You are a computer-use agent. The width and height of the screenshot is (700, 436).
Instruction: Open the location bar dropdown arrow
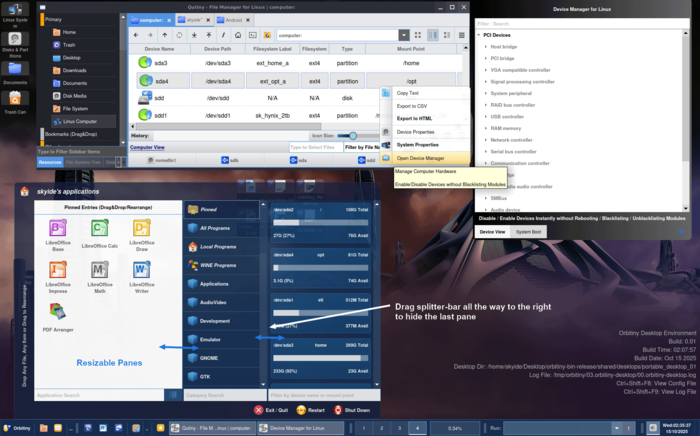click(x=402, y=35)
